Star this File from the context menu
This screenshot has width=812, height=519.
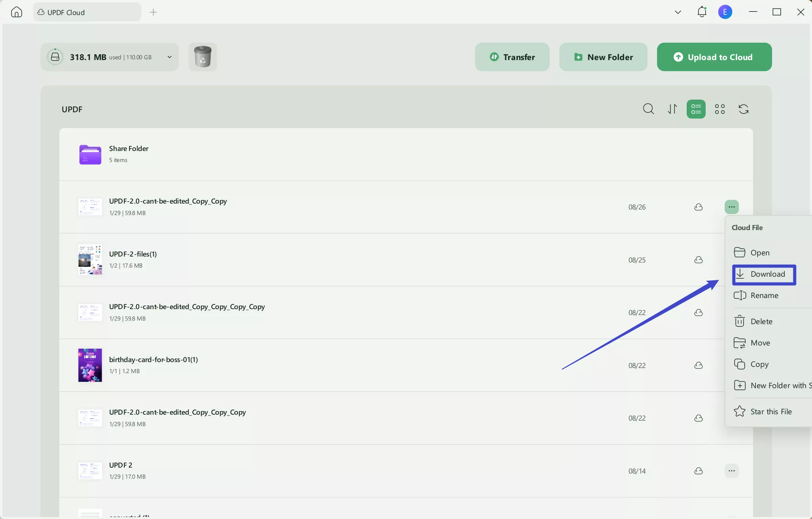pyautogui.click(x=770, y=411)
